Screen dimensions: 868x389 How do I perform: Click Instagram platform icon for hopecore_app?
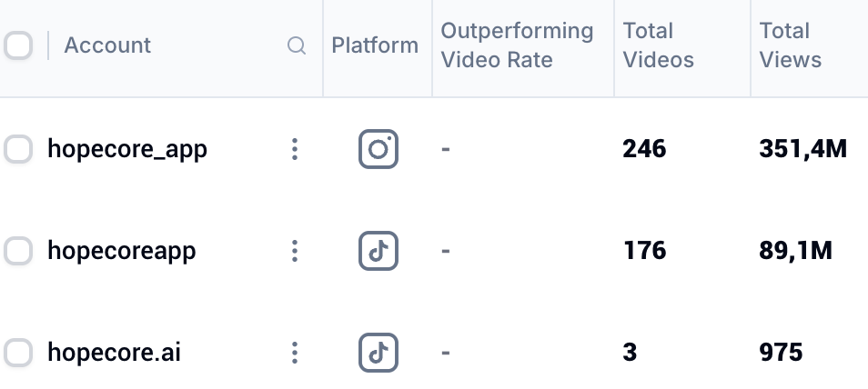(378, 149)
